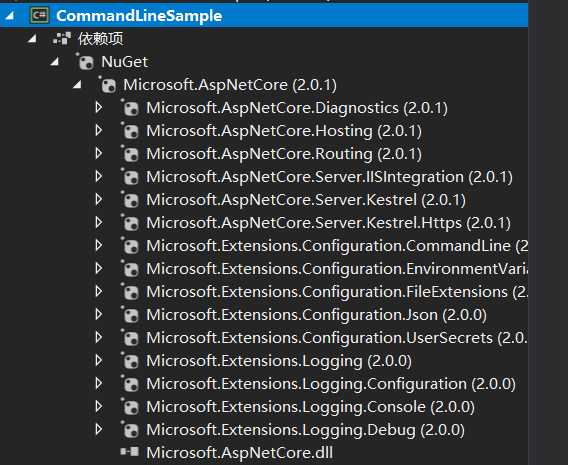The height and width of the screenshot is (465, 568).
Task: Collapse the NuGet node
Action: tap(55, 62)
